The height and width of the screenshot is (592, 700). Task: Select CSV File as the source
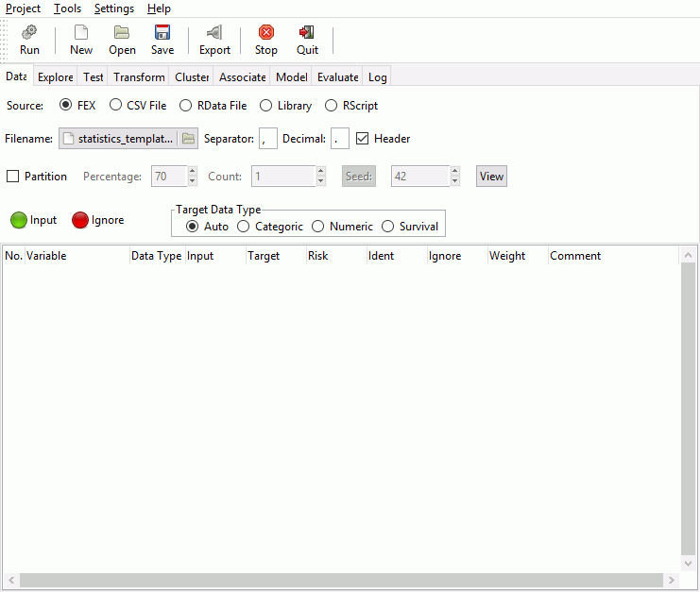pos(115,105)
